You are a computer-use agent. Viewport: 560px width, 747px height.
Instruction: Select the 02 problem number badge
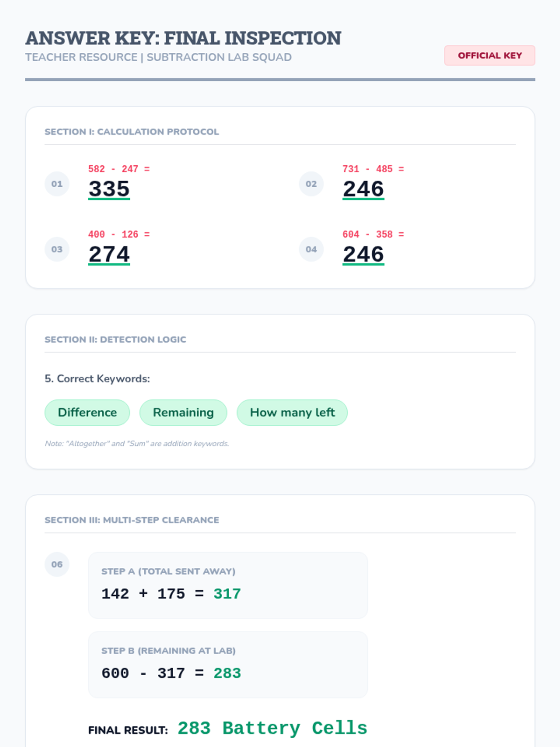click(x=311, y=184)
